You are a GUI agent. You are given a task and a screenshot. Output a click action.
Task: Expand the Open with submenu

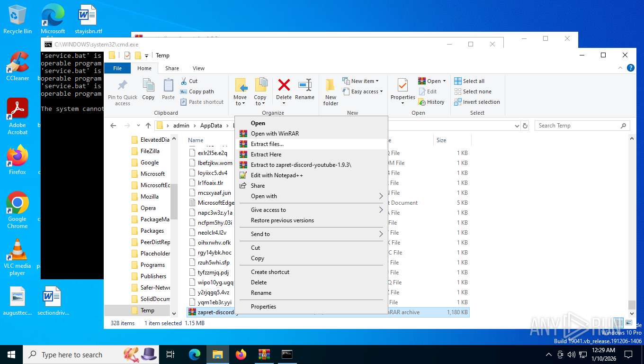pos(311,196)
